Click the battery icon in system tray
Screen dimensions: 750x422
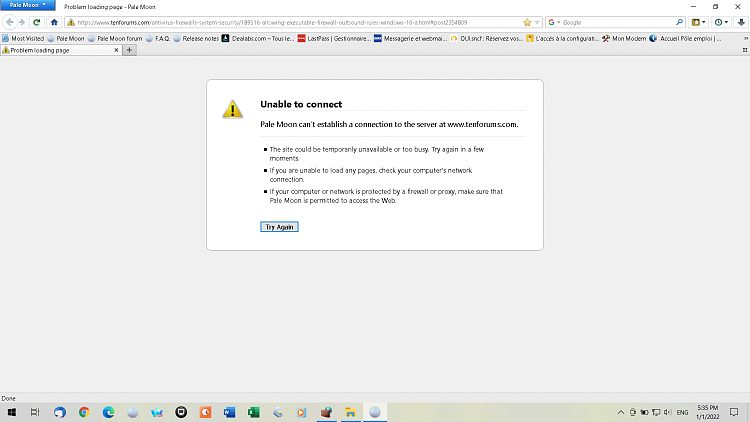coord(644,412)
